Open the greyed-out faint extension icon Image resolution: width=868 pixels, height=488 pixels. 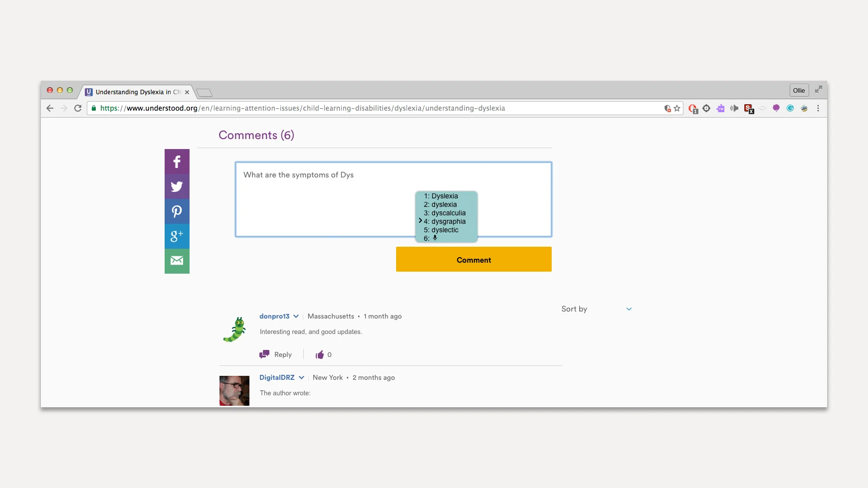click(762, 108)
